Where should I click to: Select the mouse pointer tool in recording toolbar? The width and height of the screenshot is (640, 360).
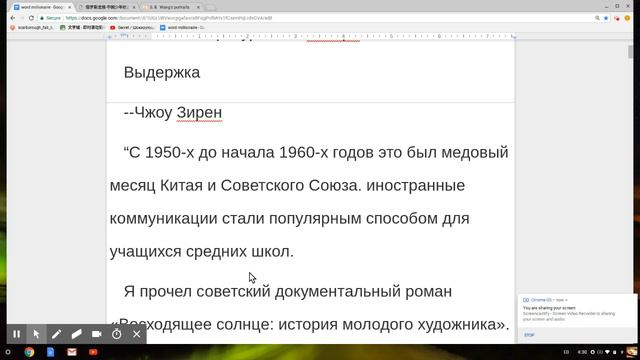36,334
